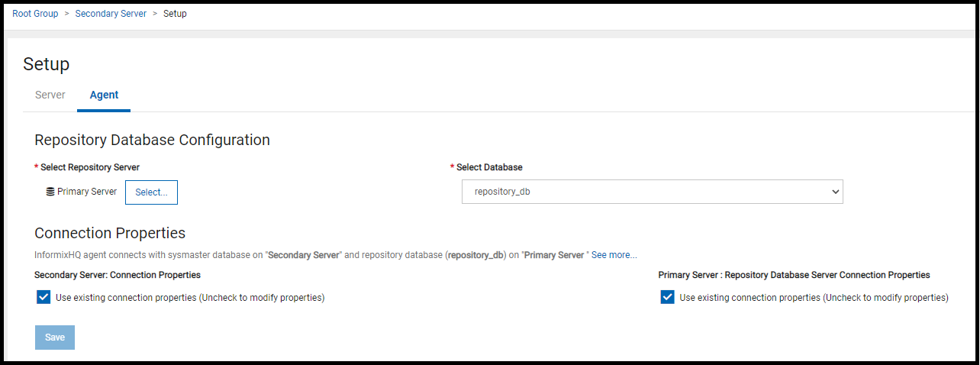Screen dimensions: 980x365
Task: Go to Root Group in breadcrumb
Action: (x=35, y=14)
